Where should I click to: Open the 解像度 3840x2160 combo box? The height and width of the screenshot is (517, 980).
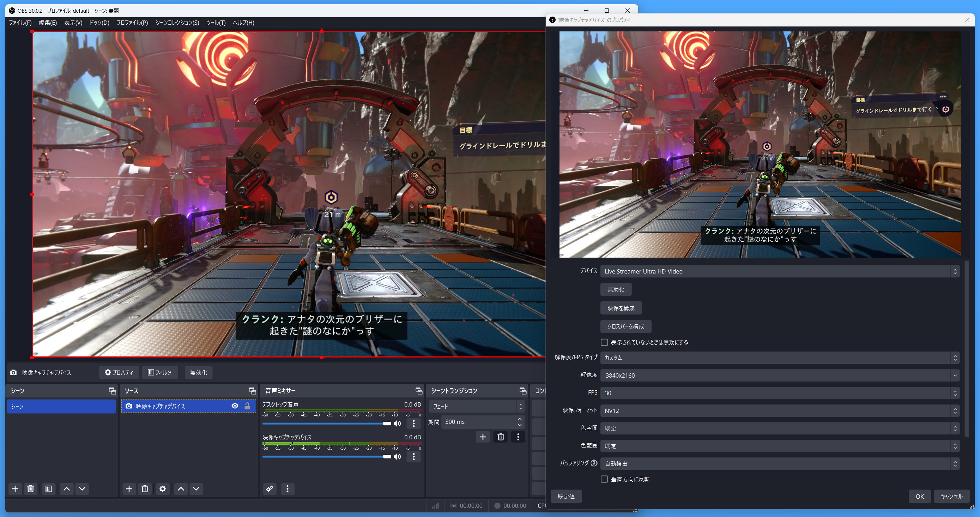pyautogui.click(x=780, y=375)
